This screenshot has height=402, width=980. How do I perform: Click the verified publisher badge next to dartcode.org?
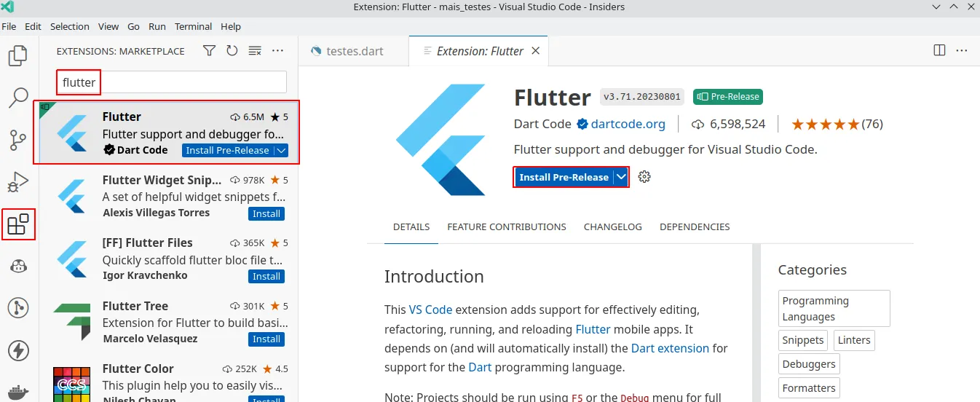pos(582,124)
